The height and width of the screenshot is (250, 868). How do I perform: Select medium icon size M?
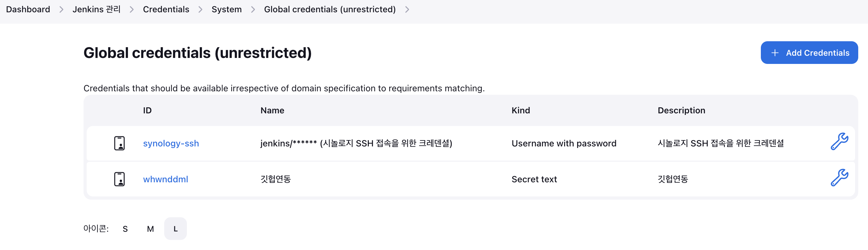click(x=150, y=229)
